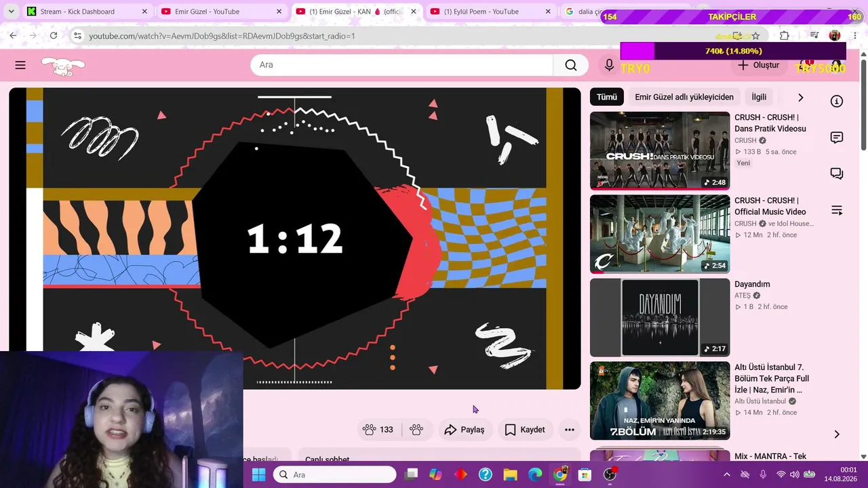The image size is (868, 488).
Task: Open the Dayandım video thumbnail
Action: (x=660, y=317)
